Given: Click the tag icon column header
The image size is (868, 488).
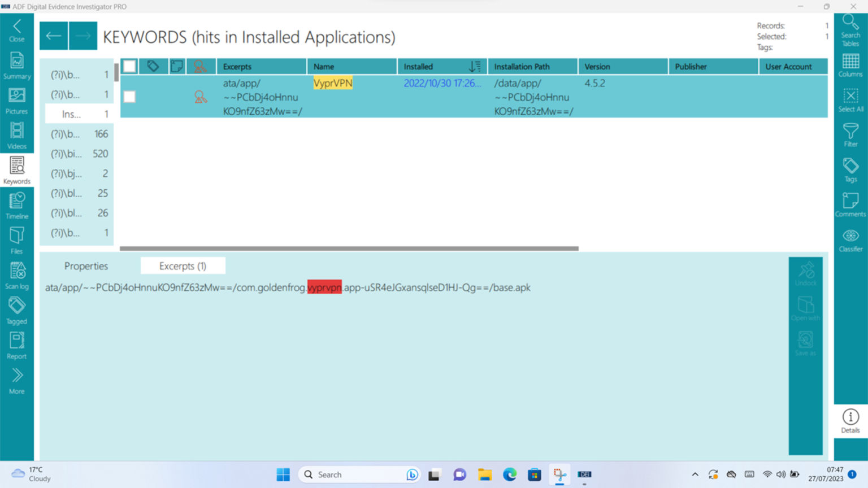Looking at the screenshot, I should [x=153, y=66].
